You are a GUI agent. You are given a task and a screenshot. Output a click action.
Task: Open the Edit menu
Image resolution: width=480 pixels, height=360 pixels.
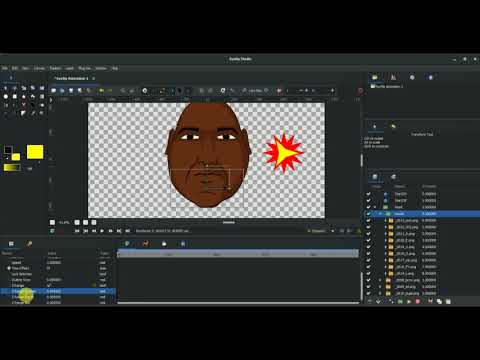coord(15,68)
